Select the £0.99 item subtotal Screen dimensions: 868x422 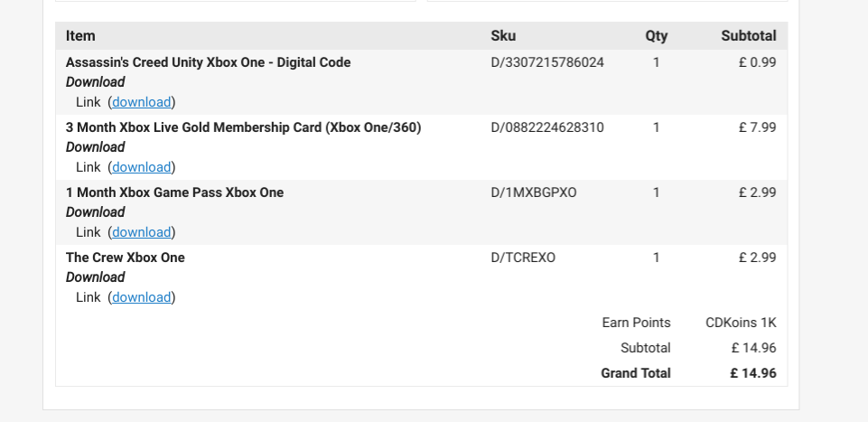tap(756, 62)
